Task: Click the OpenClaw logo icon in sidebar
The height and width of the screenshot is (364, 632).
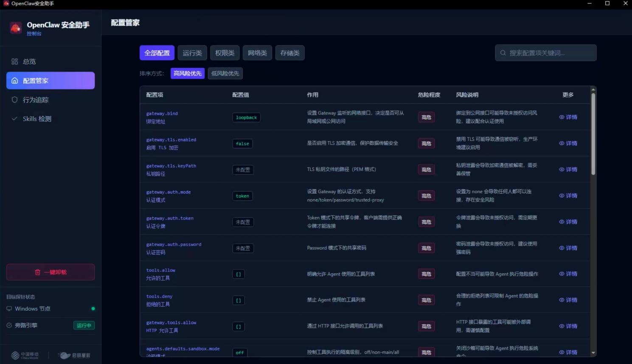Action: [16, 28]
